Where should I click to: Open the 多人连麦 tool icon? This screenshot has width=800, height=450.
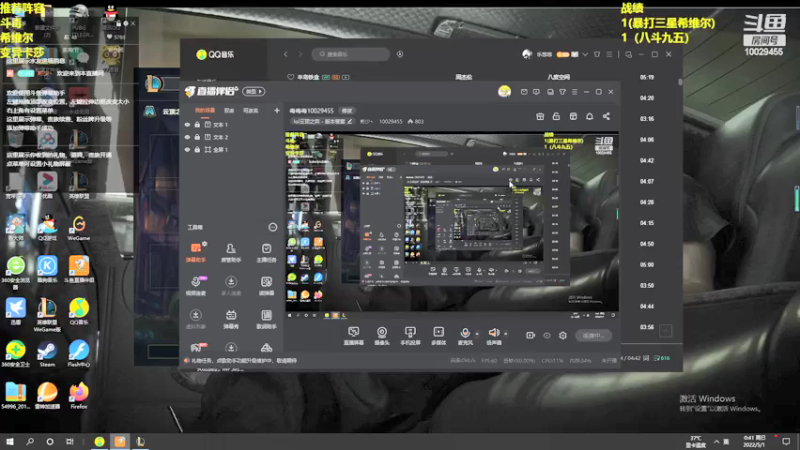231,285
